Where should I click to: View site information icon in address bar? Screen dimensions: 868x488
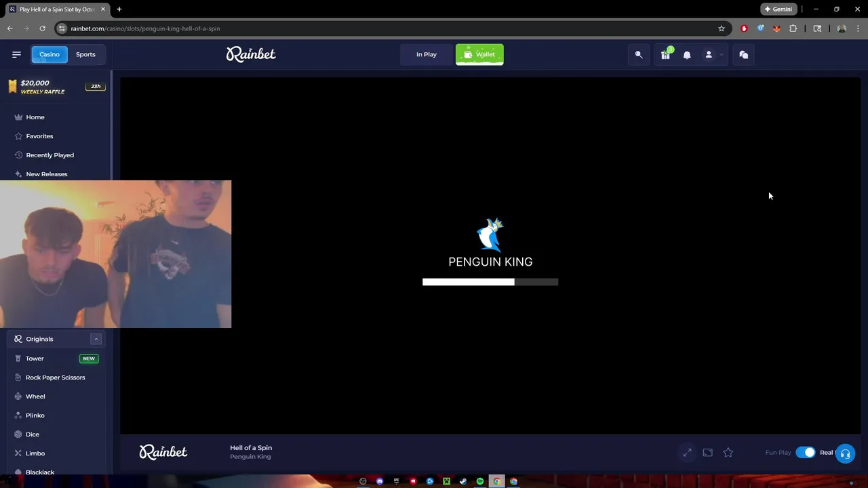point(62,28)
